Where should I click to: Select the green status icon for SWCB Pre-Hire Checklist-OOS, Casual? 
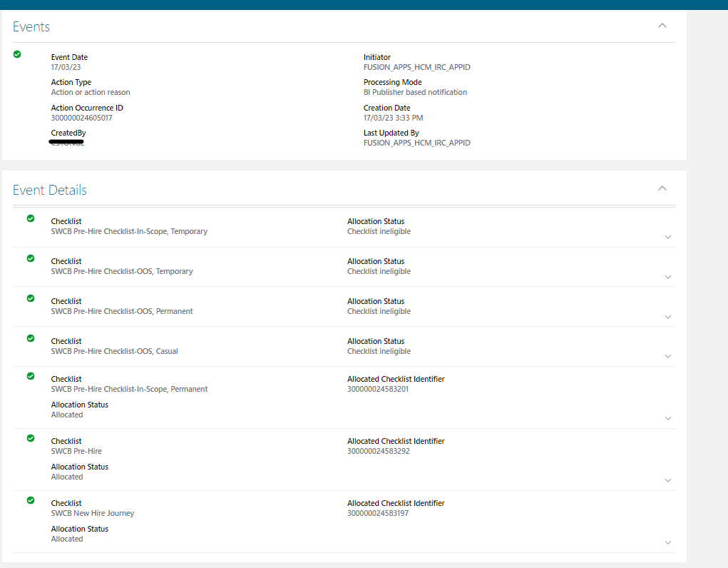point(30,338)
